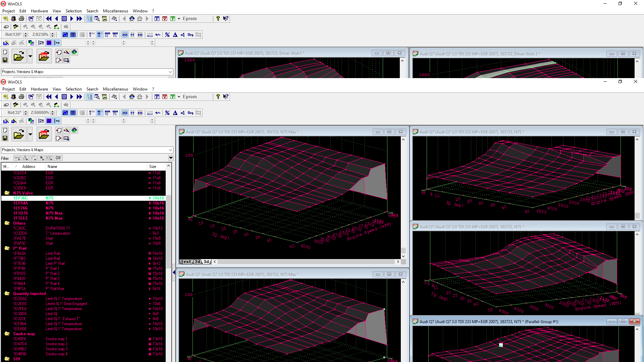Click percent display icon in lower WinOLS toolbar
Viewport: 644px width, 362px height.
[x=167, y=113]
